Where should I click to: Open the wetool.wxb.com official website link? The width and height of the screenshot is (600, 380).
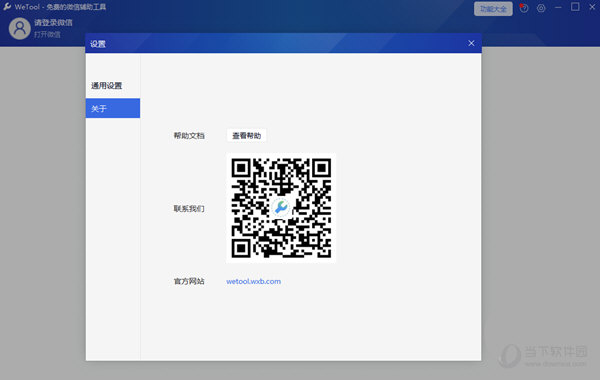253,281
